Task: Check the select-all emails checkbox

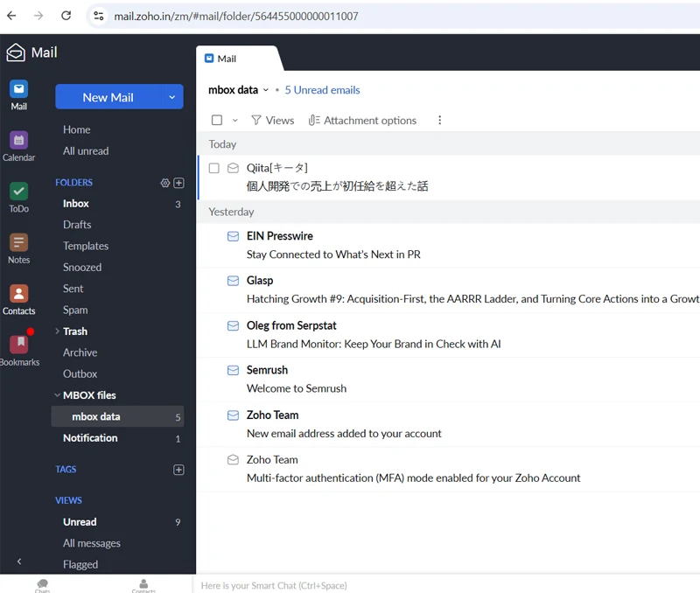Action: coord(217,121)
